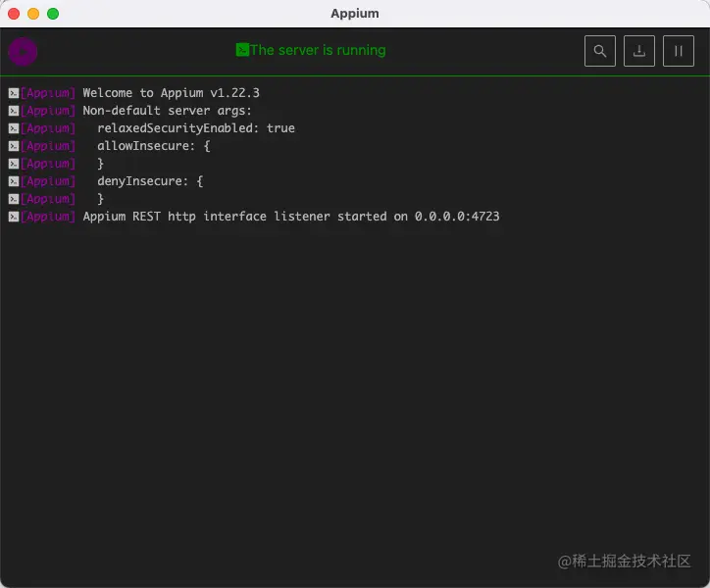Download raw logs with the download icon

[639, 51]
